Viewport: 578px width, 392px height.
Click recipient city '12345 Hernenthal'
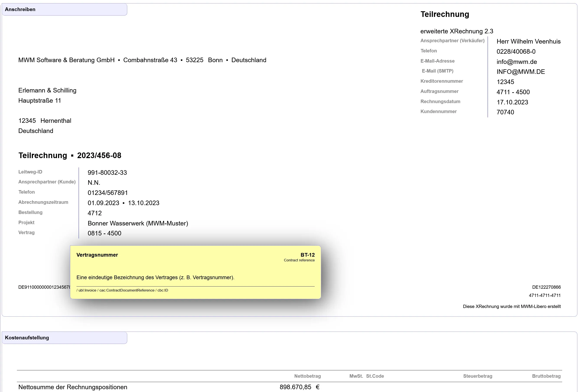[45, 121]
